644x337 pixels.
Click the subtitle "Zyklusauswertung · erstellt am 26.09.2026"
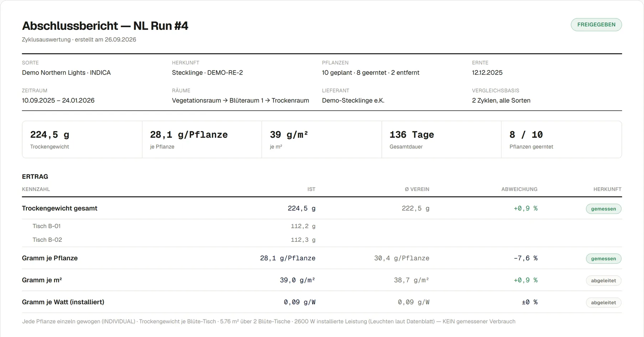click(x=79, y=39)
